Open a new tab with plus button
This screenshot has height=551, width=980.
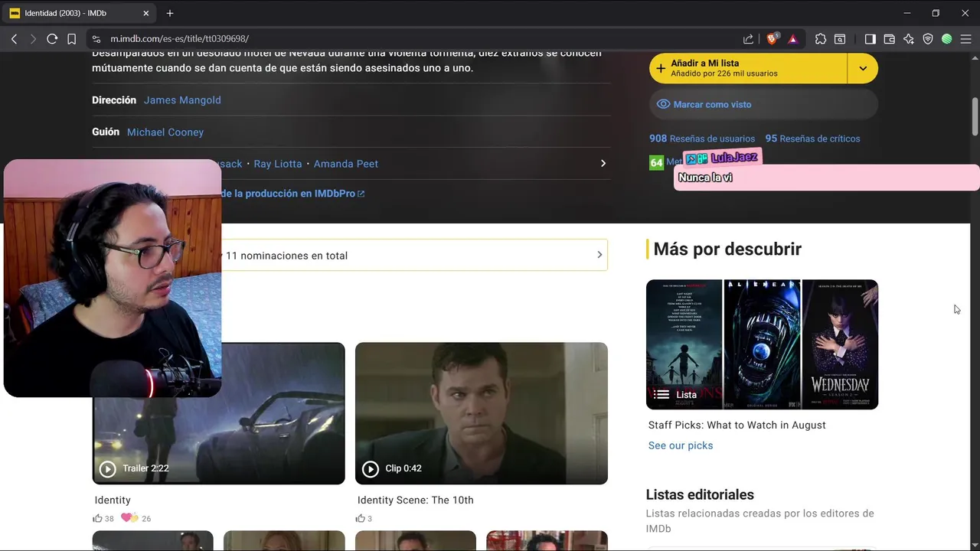pyautogui.click(x=170, y=13)
